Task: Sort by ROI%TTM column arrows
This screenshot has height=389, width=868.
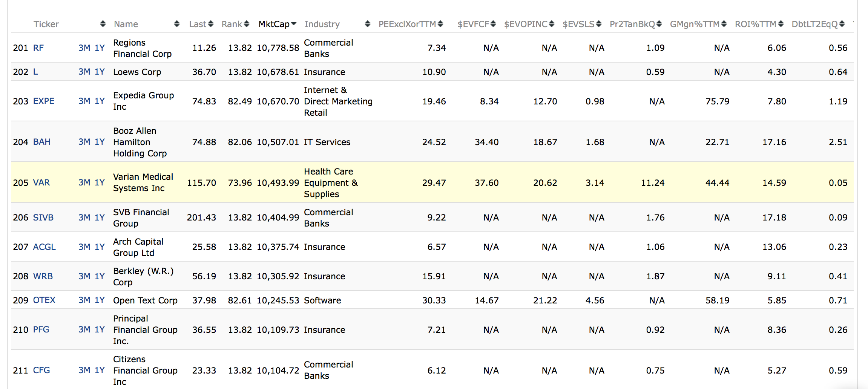Action: pos(781,24)
